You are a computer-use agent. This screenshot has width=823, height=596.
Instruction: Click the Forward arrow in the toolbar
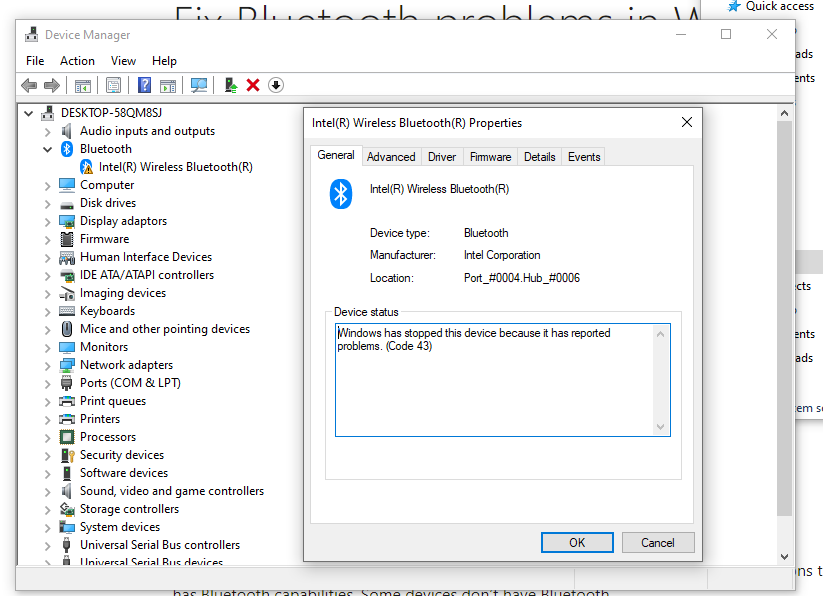[52, 85]
